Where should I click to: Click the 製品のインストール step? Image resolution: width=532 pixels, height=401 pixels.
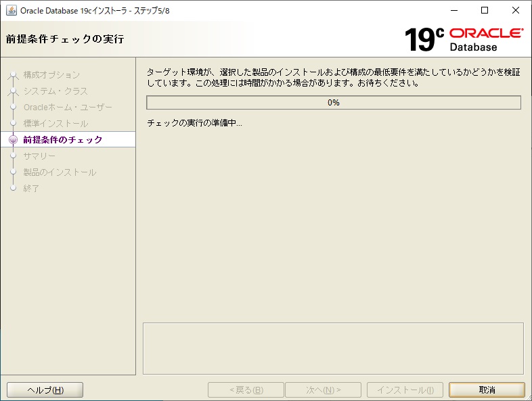pyautogui.click(x=60, y=172)
